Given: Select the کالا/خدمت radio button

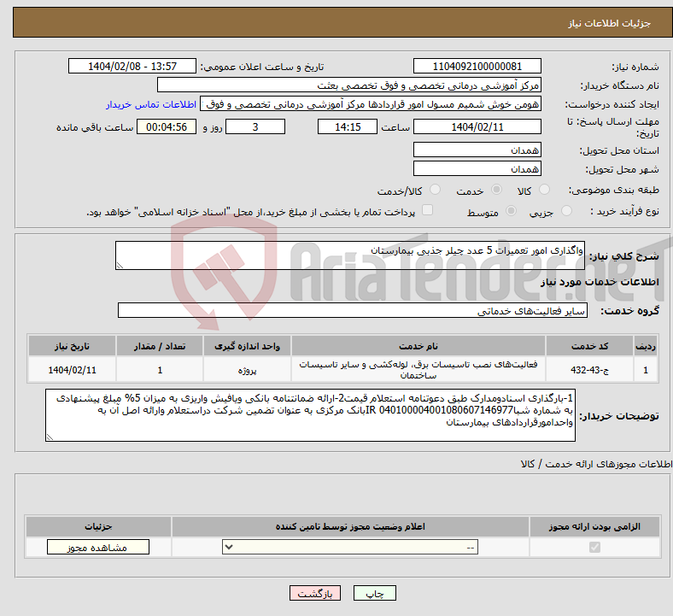Looking at the screenshot, I should (x=435, y=190).
